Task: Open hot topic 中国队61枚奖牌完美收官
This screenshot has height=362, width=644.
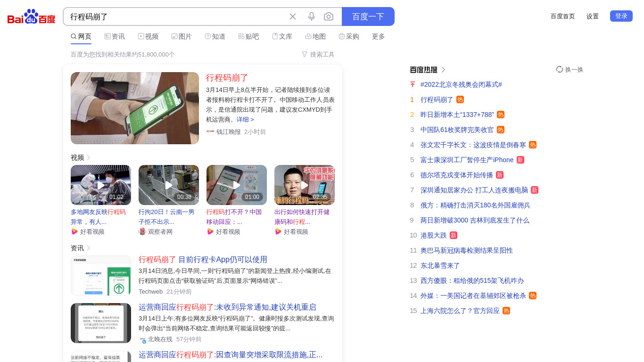Action: (457, 130)
